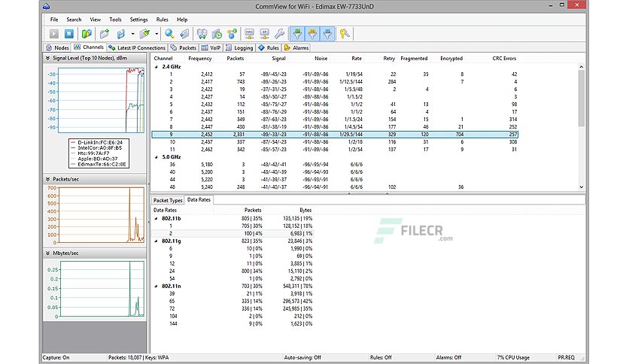Stop capture with the blue square icon
Image resolution: width=629 pixels, height=364 pixels.
69,34
